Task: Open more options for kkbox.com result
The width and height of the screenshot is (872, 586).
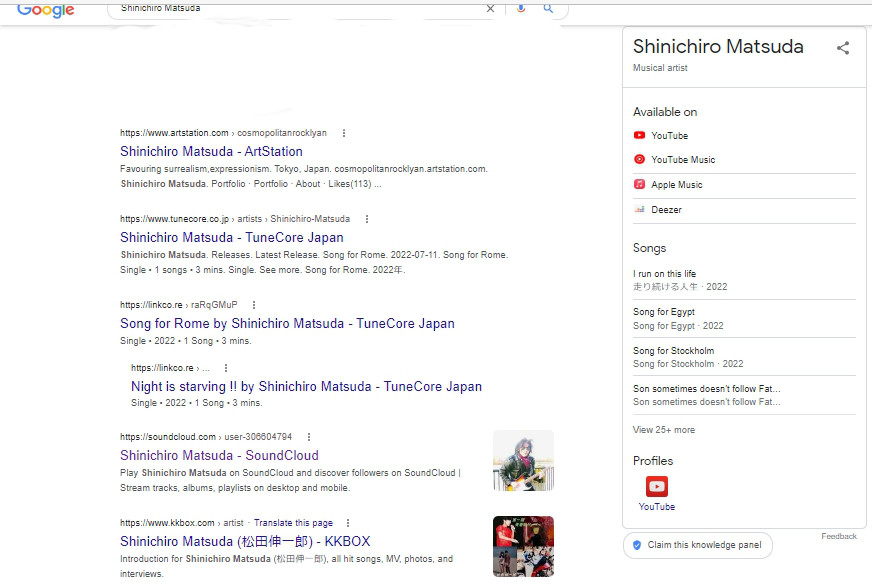Action: click(348, 523)
